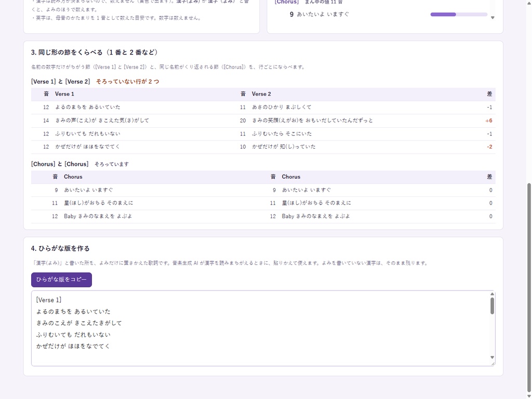Click the heading 3. 同じ形の節をくらべる

click(x=95, y=52)
